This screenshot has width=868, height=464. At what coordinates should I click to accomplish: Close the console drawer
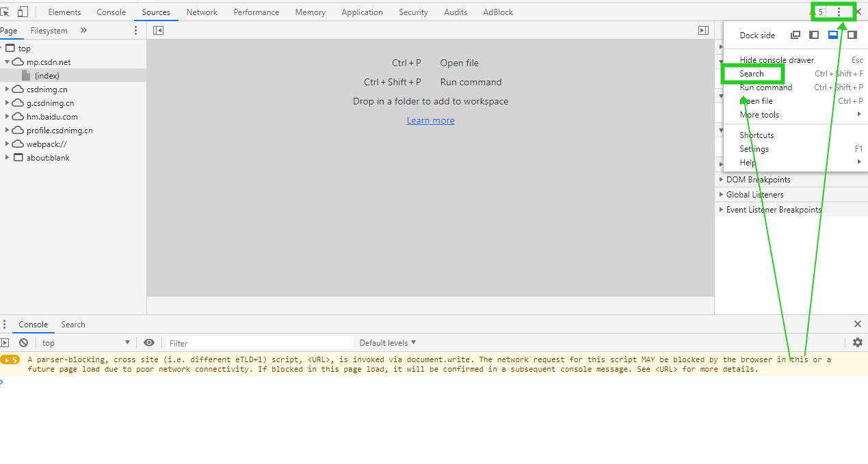pyautogui.click(x=858, y=324)
